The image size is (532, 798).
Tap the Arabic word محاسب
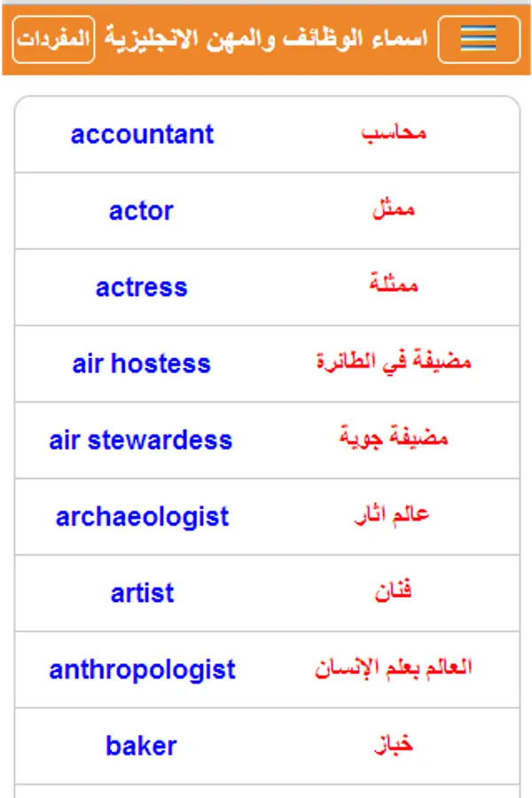[393, 133]
